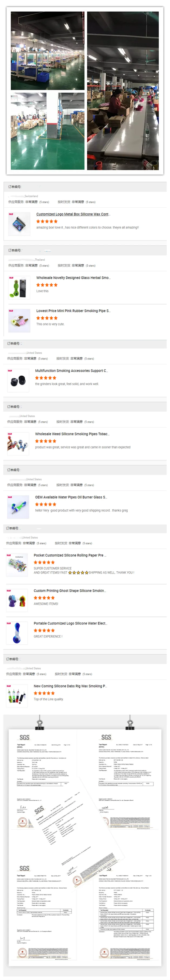Open the Customized Logo Metal Box Silicone Wax link
The image size is (170, 980).
point(73,214)
